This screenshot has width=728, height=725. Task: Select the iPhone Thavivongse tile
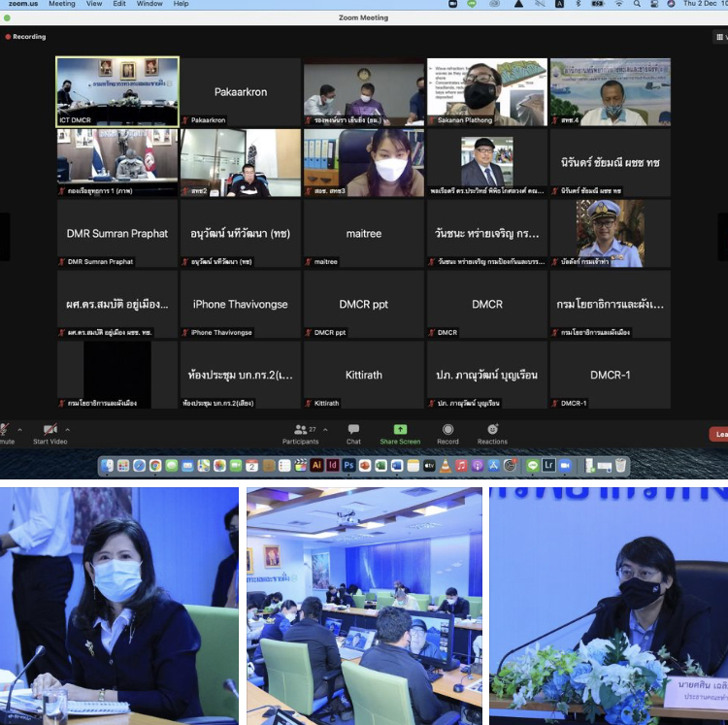click(241, 304)
